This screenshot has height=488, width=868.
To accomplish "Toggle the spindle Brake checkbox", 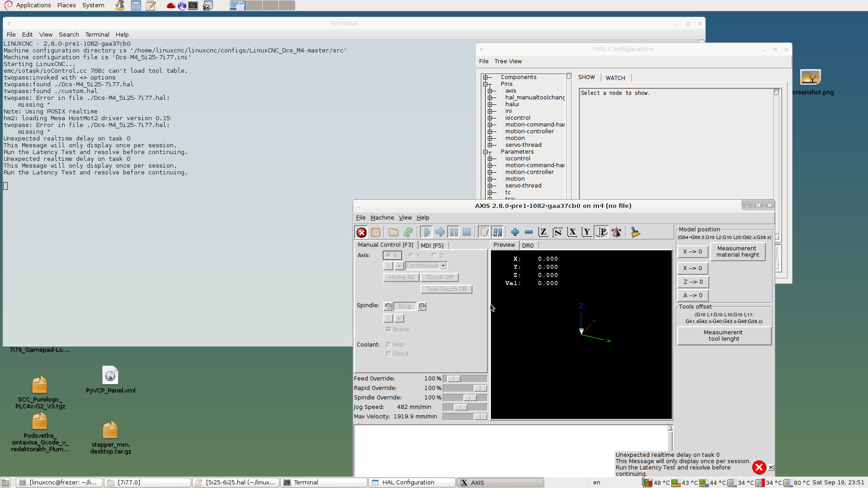I will (389, 329).
